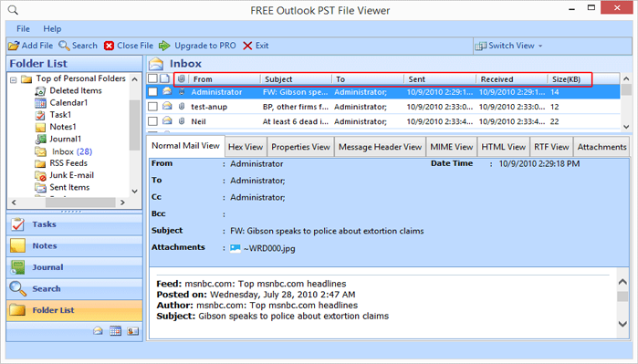Check the Administrator email row checkbox
The image size is (638, 364).
(152, 92)
